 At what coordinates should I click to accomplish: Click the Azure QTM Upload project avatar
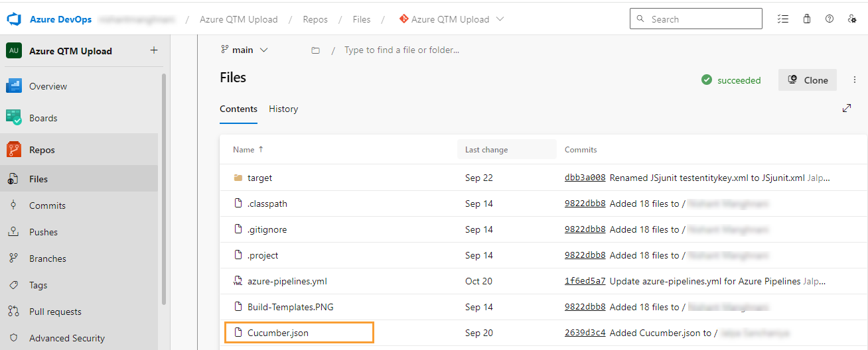(14, 51)
